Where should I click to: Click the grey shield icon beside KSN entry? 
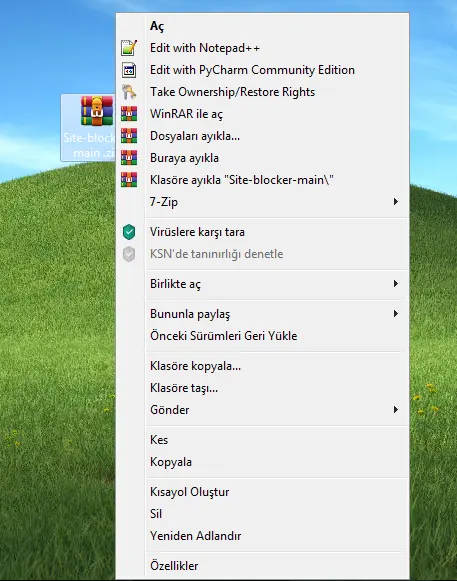pos(129,254)
